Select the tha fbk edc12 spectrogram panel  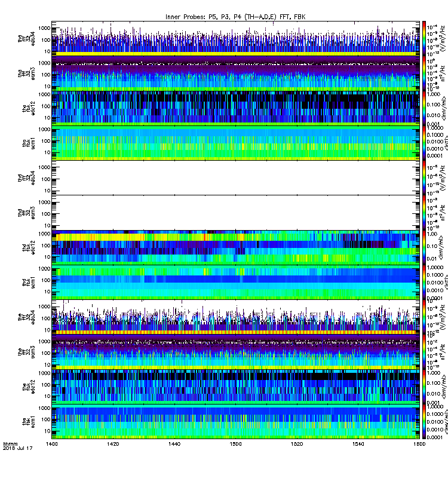[x=235, y=108]
